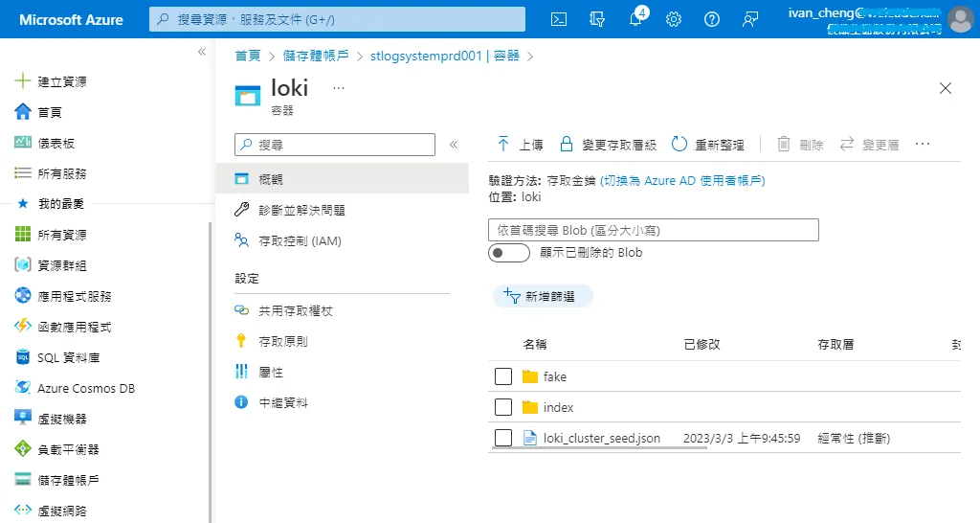Open the loki_cluster_seed.json blob
980x523 pixels.
pos(601,438)
